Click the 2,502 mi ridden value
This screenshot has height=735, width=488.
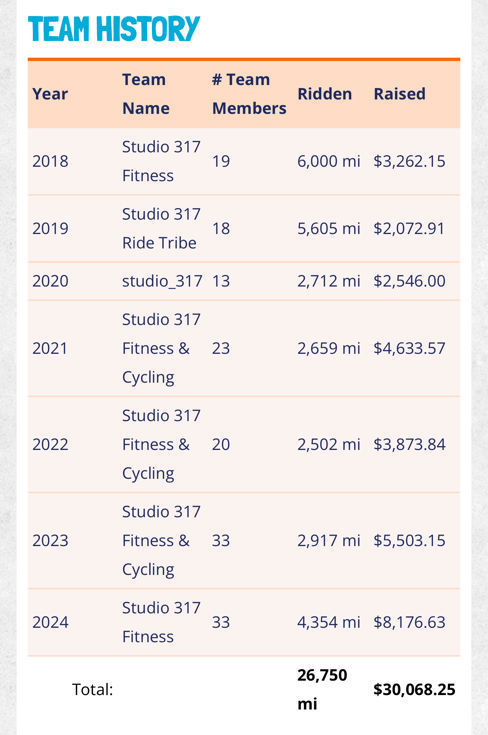pos(329,444)
